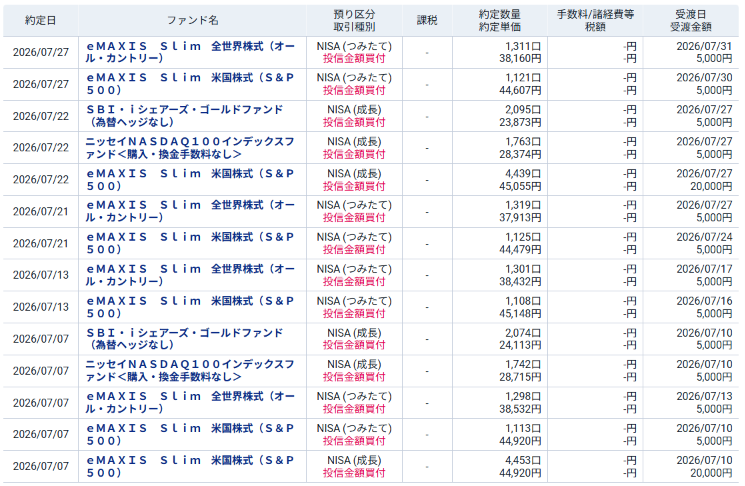Open the eMAXIS Slim 全世界株式 link dated 2026/07/27

click(190, 52)
